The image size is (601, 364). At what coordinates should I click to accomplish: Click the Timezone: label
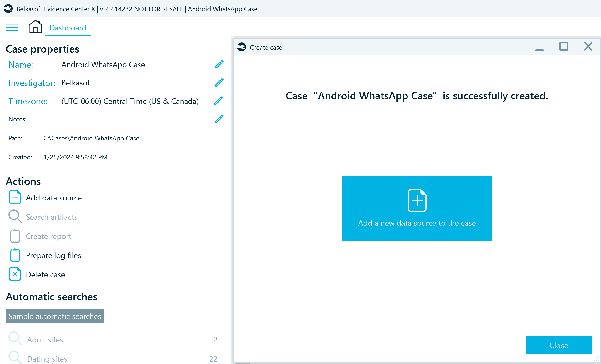tap(28, 101)
